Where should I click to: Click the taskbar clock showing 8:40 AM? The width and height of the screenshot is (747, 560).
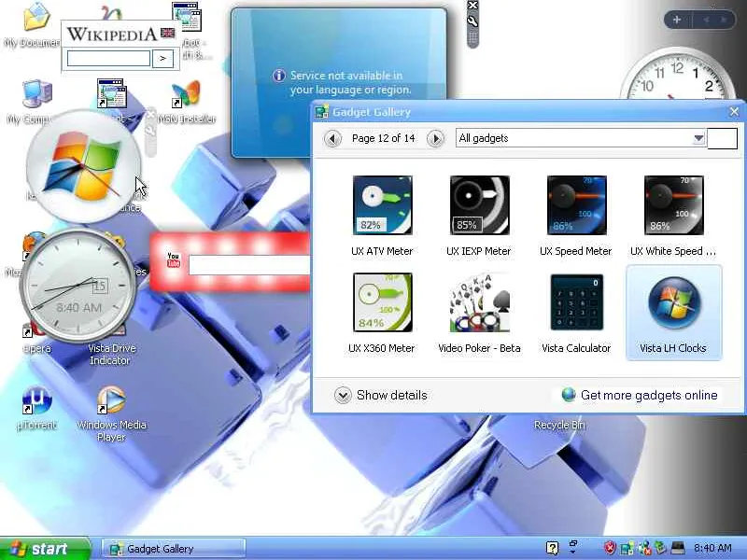click(x=712, y=548)
